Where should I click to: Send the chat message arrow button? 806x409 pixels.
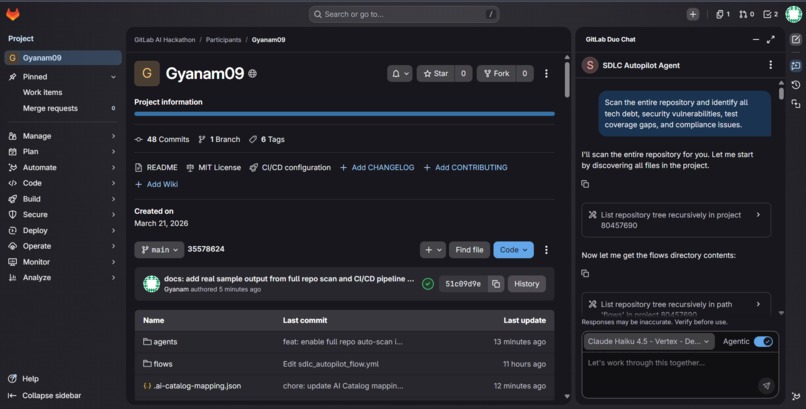[x=766, y=385]
